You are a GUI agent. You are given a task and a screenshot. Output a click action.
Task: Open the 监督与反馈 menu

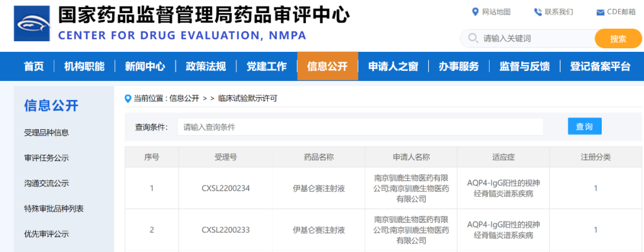coord(525,66)
